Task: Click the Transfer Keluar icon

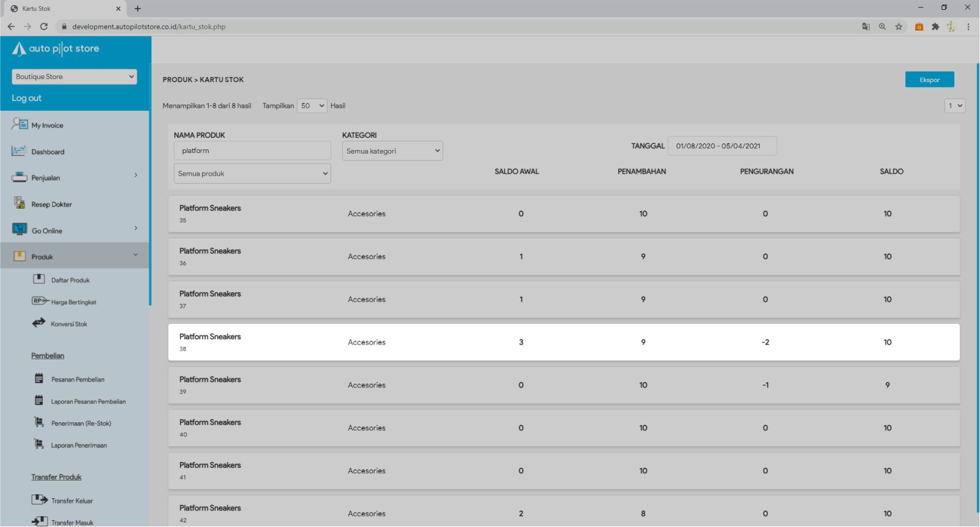Action: pyautogui.click(x=39, y=499)
